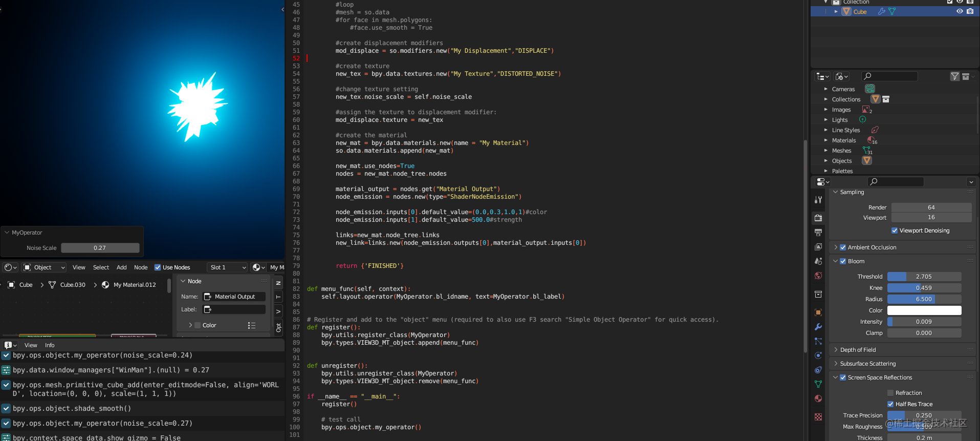Click Cube.030 in the breadcrumb

click(x=73, y=285)
